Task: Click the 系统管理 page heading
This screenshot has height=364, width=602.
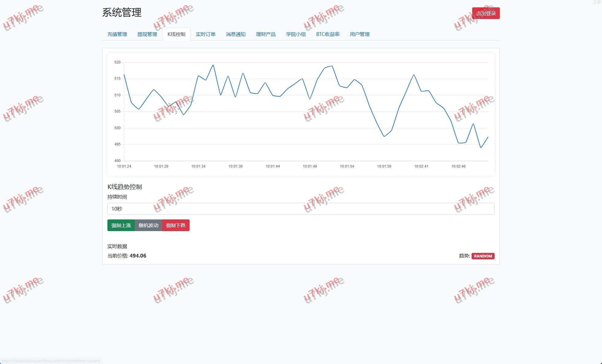Action: pos(122,13)
